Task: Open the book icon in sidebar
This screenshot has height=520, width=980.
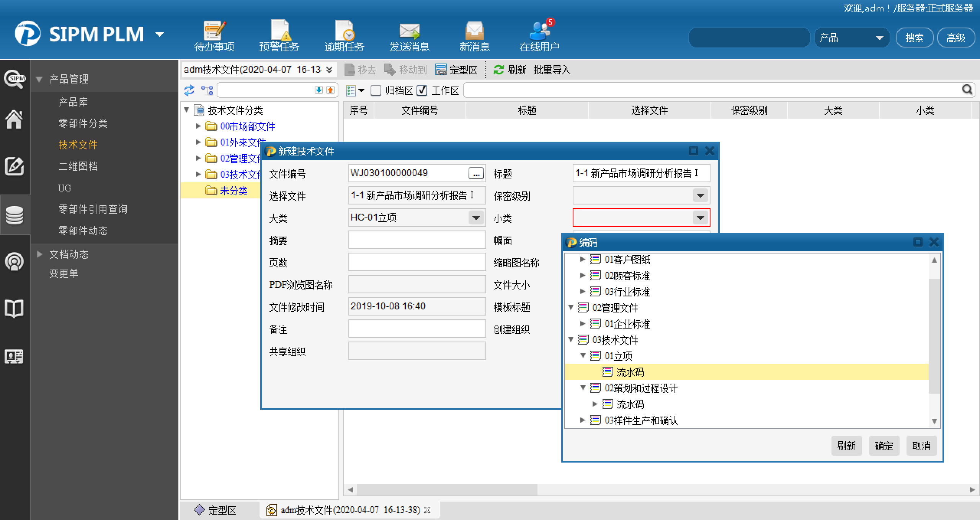Action: tap(14, 309)
